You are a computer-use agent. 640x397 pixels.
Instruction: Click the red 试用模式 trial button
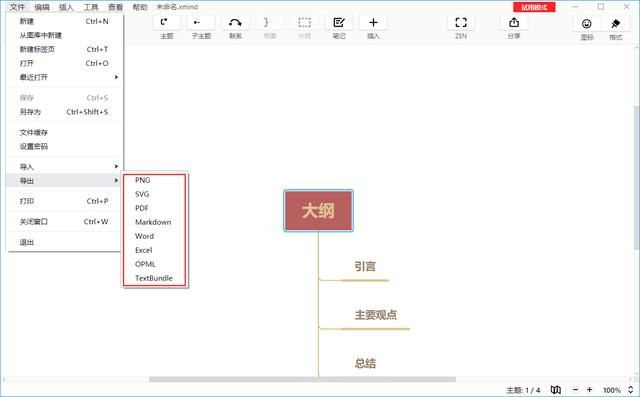click(x=534, y=7)
